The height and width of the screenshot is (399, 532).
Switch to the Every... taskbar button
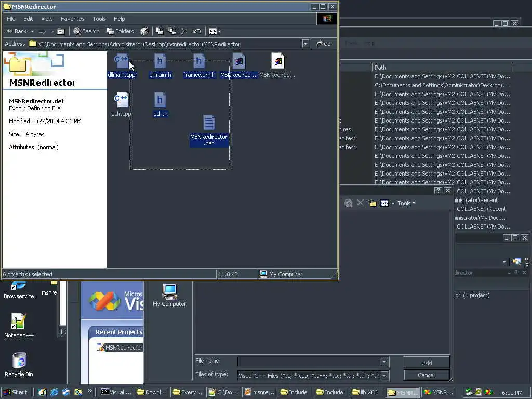point(188,392)
